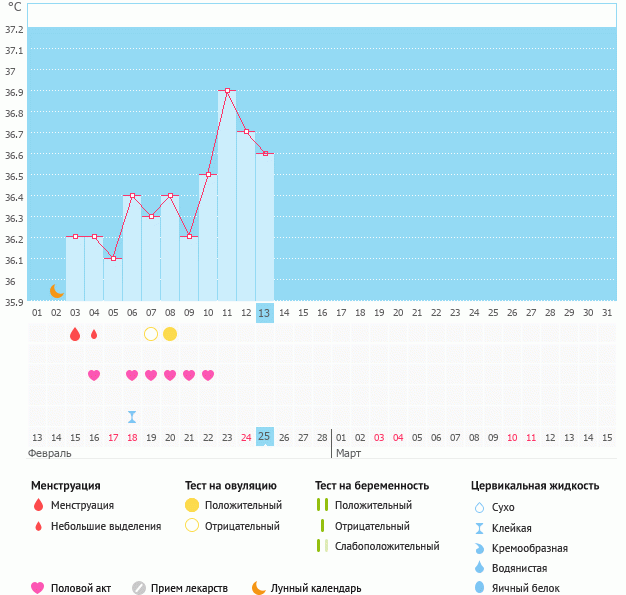Click the highlighted cycle day 13 label
This screenshot has height=595, width=626.
265,313
